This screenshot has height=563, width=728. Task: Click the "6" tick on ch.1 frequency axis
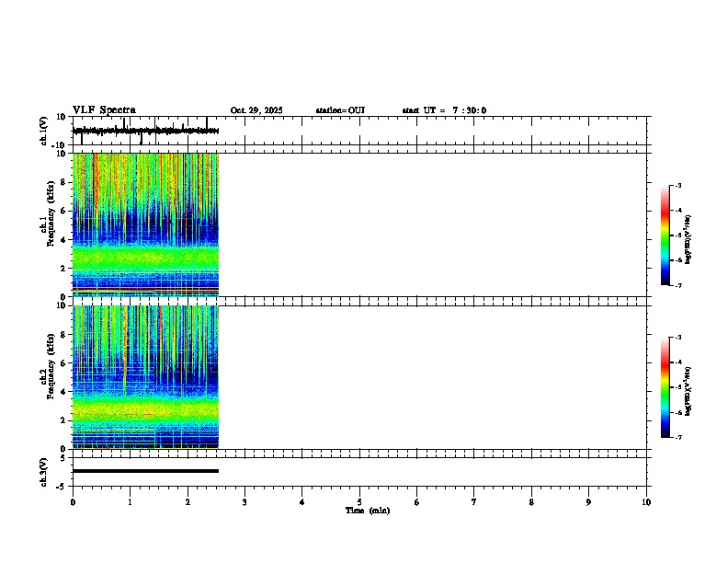63,212
